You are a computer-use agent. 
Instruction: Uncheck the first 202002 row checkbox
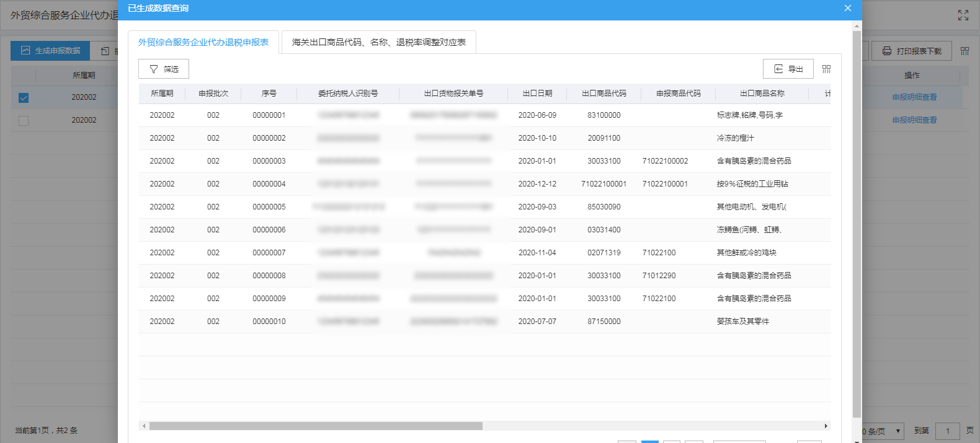(24, 98)
